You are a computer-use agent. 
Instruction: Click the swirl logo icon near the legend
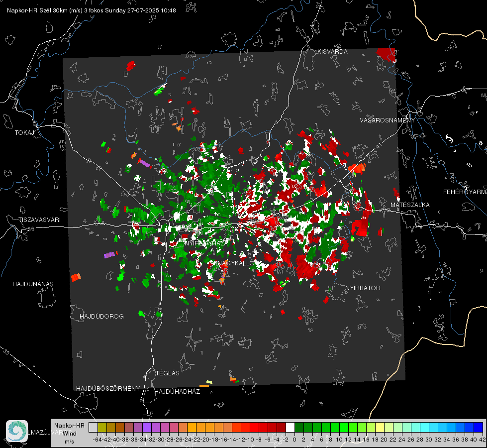point(17,431)
